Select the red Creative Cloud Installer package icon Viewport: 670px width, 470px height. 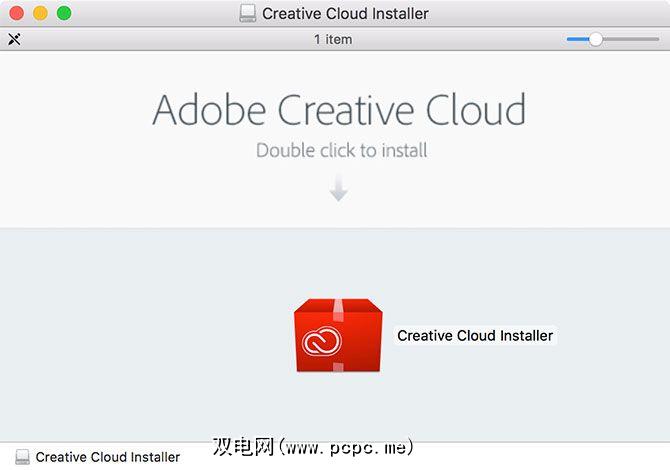tap(338, 335)
